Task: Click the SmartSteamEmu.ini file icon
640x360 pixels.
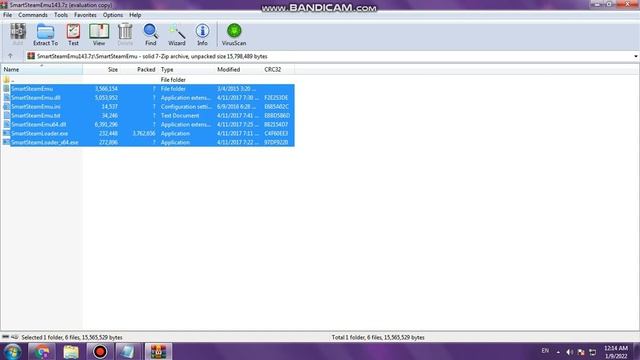Action: [6, 107]
